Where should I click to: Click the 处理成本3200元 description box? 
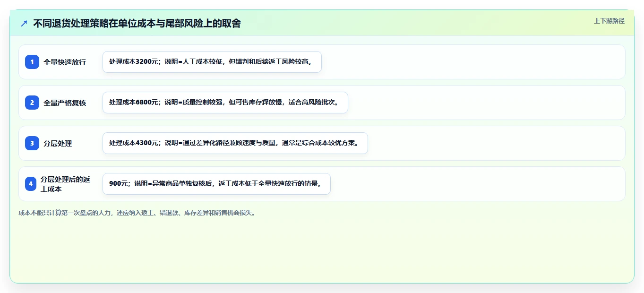(212, 62)
